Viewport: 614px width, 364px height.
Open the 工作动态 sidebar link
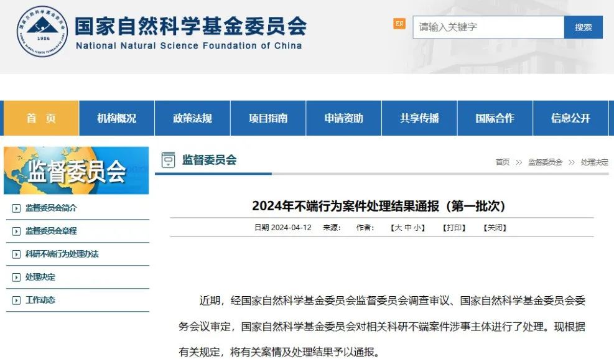coord(40,300)
